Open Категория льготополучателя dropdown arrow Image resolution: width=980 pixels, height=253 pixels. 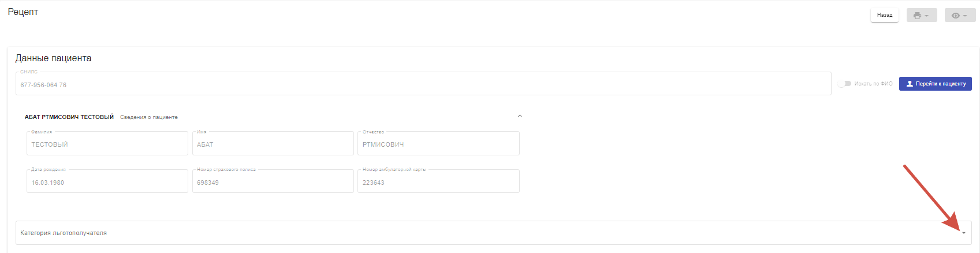[x=964, y=233]
